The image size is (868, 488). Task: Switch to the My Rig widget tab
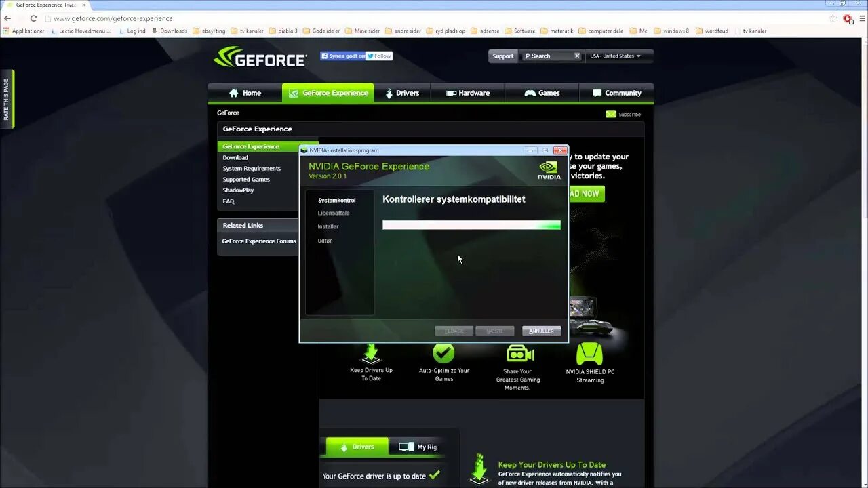coord(418,447)
